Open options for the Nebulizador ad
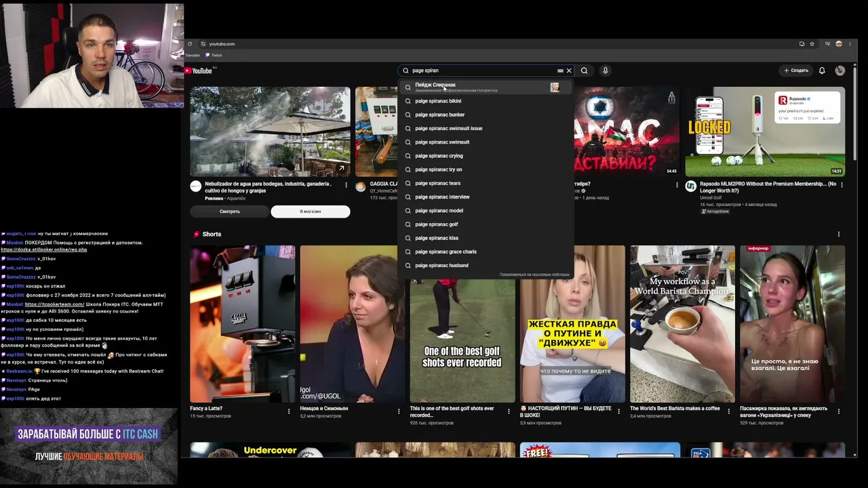 (346, 185)
